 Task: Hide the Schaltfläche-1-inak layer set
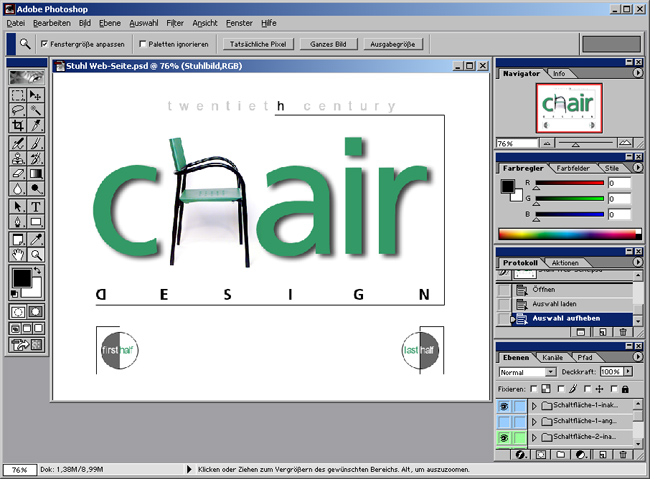(x=505, y=406)
